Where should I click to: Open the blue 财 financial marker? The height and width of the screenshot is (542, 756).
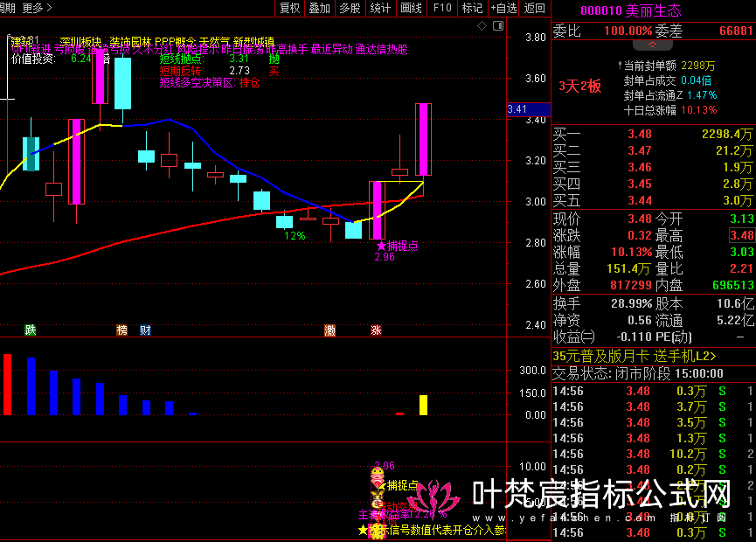click(145, 330)
